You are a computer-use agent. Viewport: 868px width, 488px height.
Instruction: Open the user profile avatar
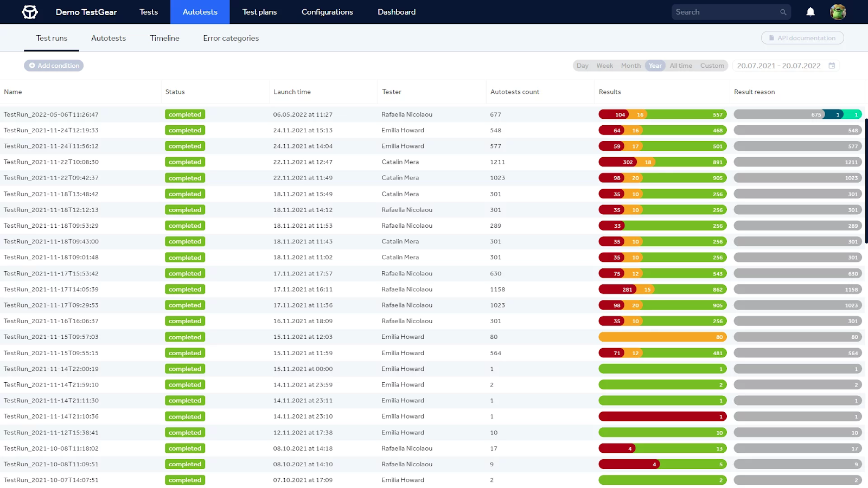pos(838,12)
